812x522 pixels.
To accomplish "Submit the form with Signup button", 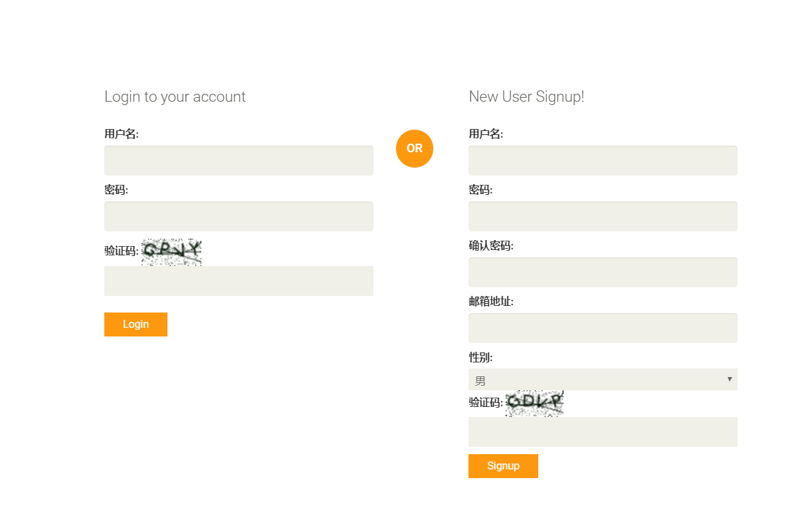I will 503,466.
